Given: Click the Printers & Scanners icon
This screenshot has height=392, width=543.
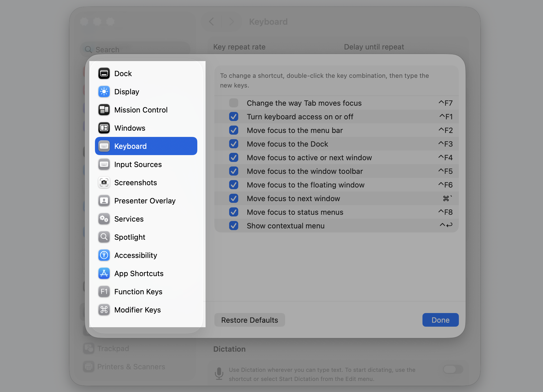Looking at the screenshot, I should coord(89,367).
